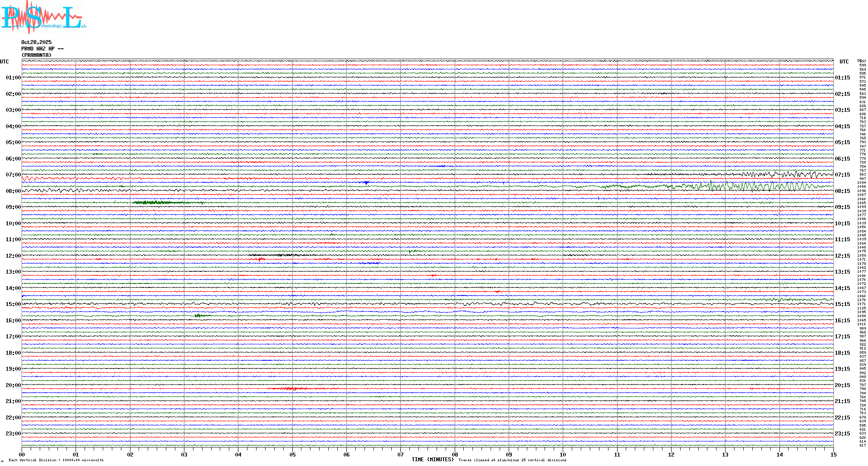Select the 07:00 hour label on left
The height and width of the screenshot is (466, 868).
[13, 175]
